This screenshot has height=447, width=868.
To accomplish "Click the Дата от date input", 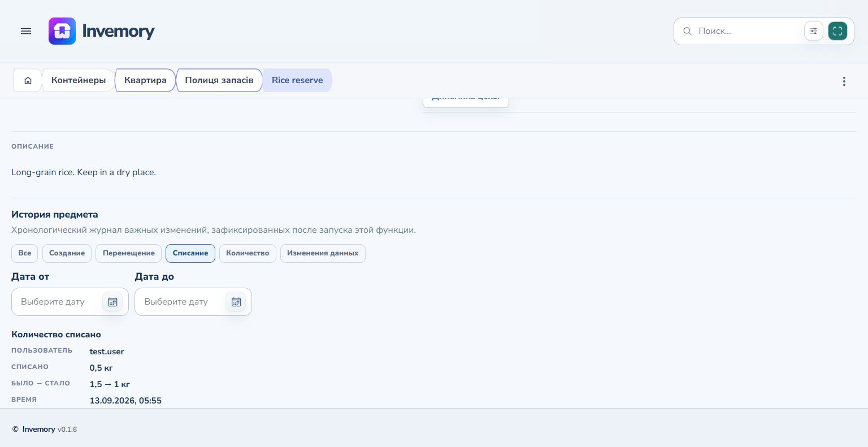I will pos(70,302).
